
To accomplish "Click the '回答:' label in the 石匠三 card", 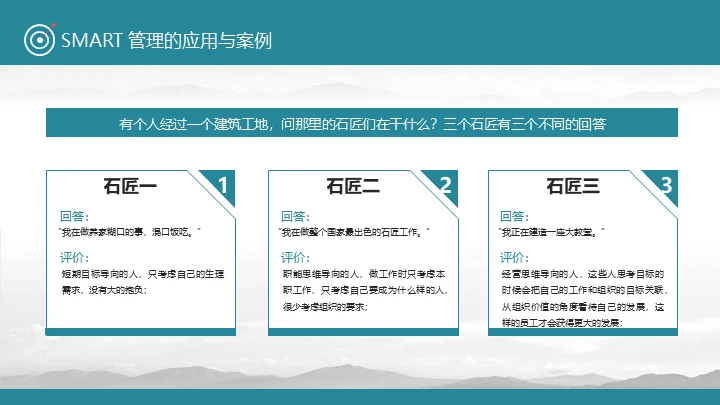I will pos(514,216).
